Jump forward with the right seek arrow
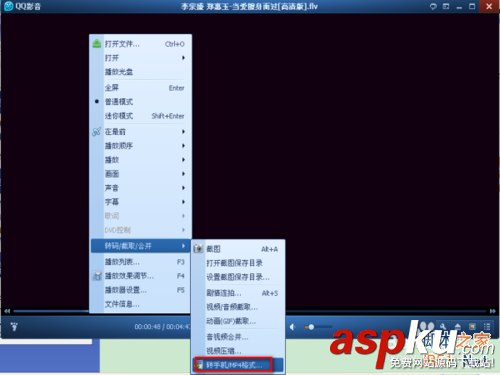Image resolution: width=500 pixels, height=375 pixels. (493, 311)
